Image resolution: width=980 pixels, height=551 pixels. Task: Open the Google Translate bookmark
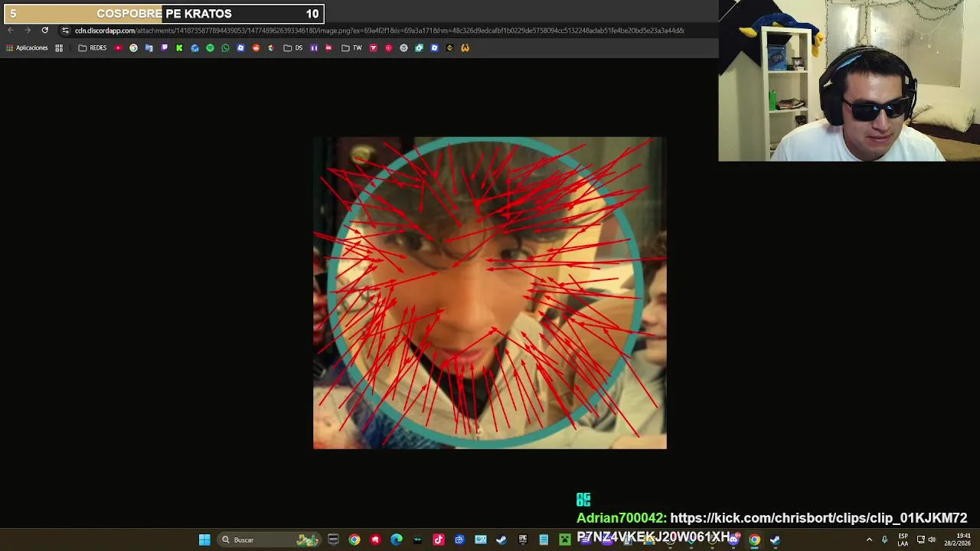pos(149,47)
